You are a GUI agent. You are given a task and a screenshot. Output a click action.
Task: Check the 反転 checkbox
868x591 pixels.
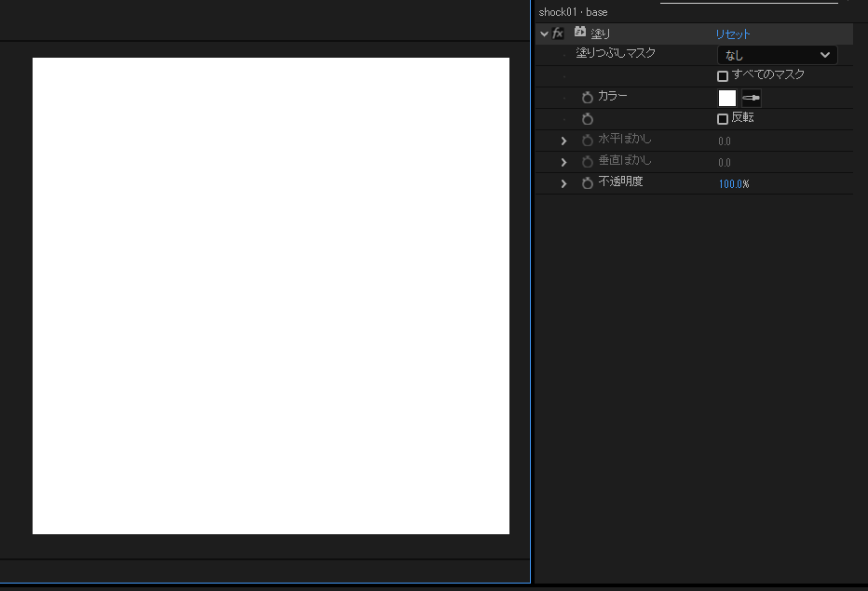[723, 119]
